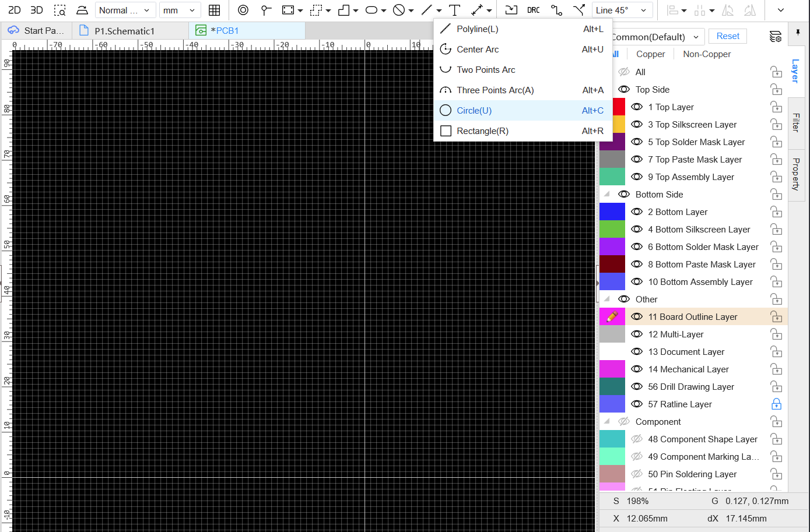Open layer manager settings icon

pyautogui.click(x=775, y=37)
